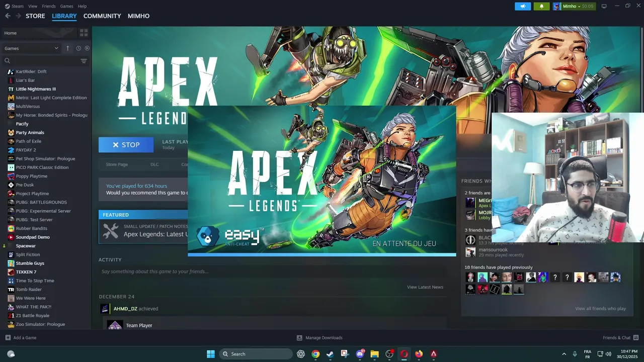Screen dimensions: 644x362
Task: Select TEKKEN 7
Action: coord(26,272)
